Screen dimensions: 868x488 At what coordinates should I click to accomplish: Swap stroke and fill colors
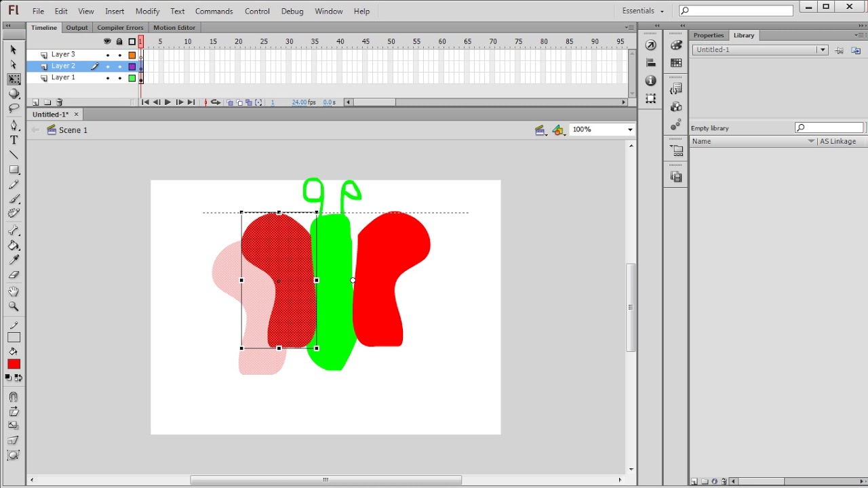tap(18, 378)
